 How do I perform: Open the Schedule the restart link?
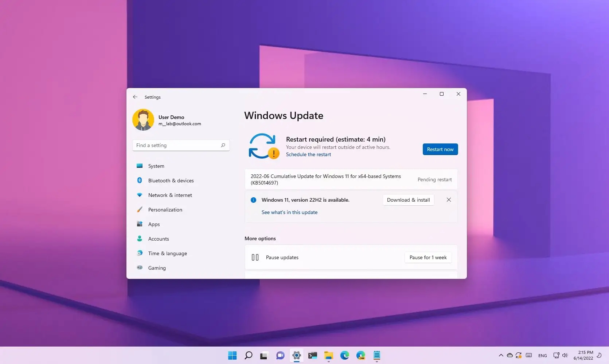(x=308, y=154)
